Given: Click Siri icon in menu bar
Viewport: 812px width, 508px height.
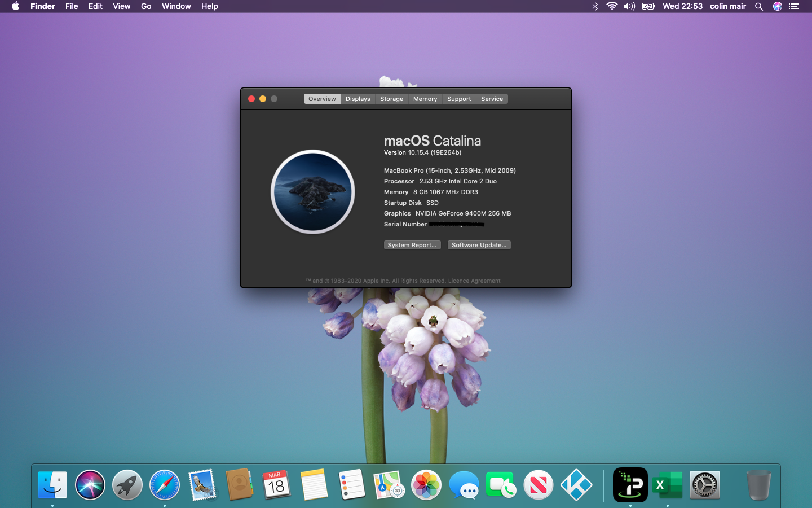Looking at the screenshot, I should point(778,6).
